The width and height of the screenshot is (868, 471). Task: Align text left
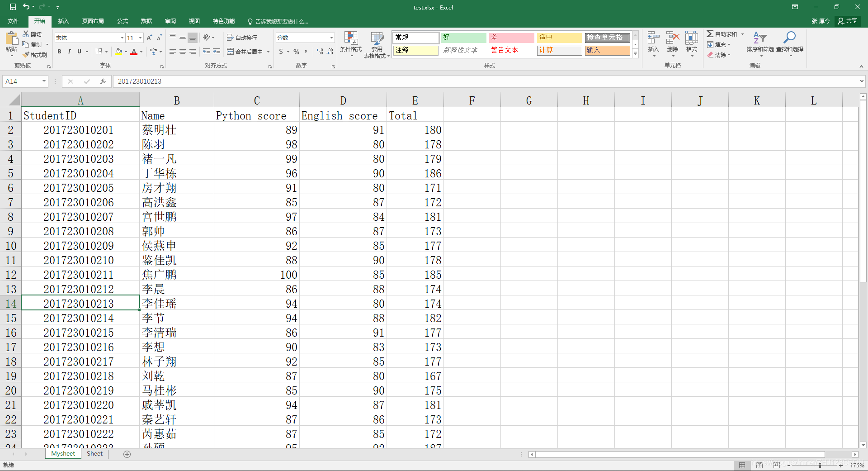coord(173,52)
